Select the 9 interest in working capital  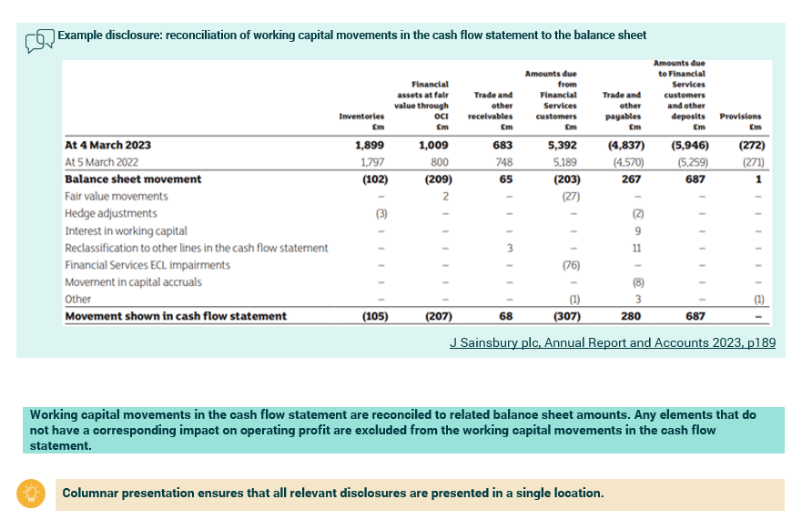tap(637, 231)
